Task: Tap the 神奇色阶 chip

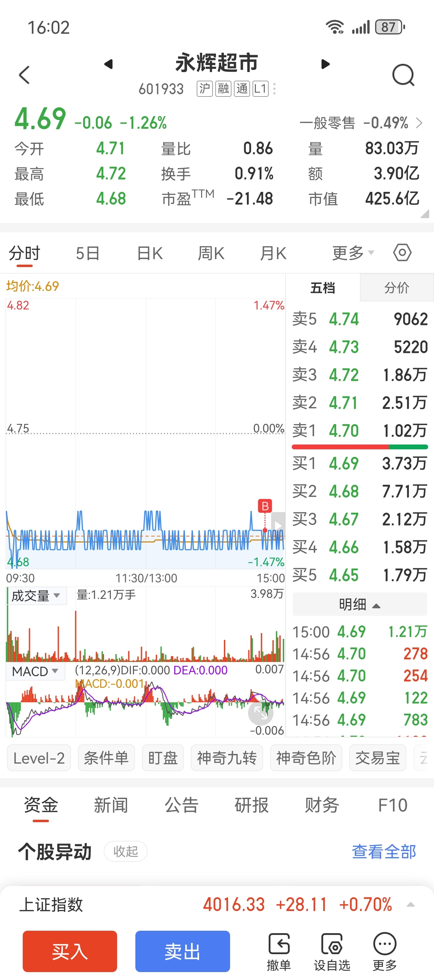Action: [306, 758]
